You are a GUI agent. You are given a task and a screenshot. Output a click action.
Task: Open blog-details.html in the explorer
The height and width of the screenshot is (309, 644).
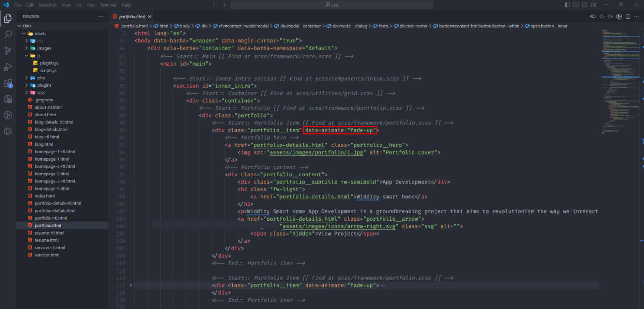pos(51,130)
